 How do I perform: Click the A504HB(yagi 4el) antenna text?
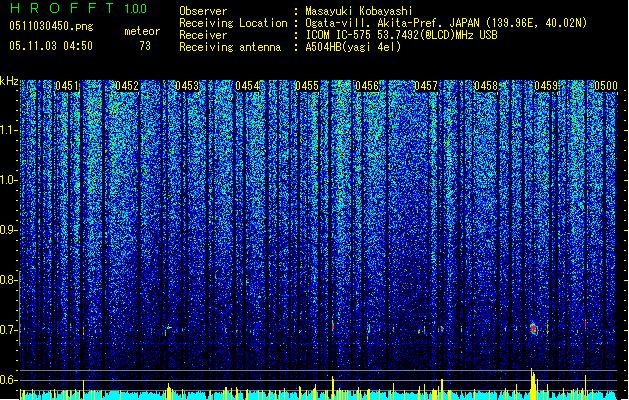(x=353, y=47)
